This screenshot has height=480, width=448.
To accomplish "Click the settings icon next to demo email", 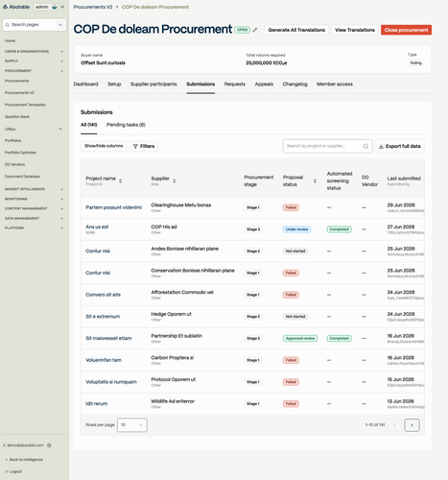I will (49, 445).
